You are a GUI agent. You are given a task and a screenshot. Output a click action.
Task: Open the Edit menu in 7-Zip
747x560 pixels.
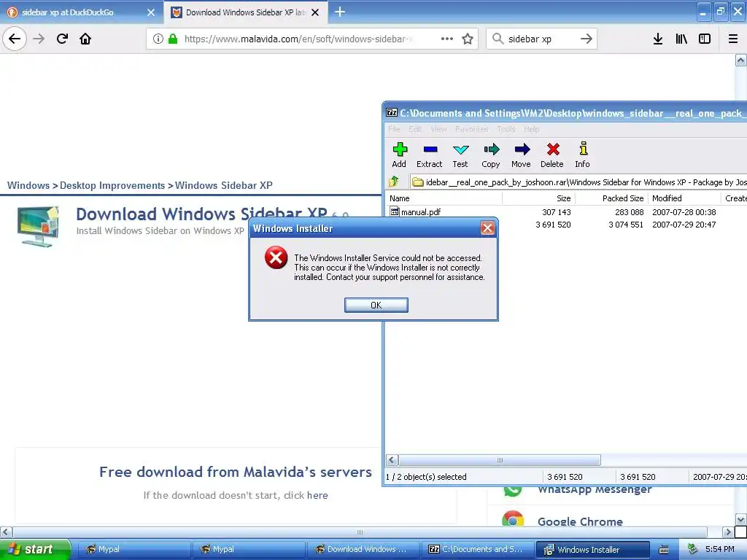click(415, 129)
